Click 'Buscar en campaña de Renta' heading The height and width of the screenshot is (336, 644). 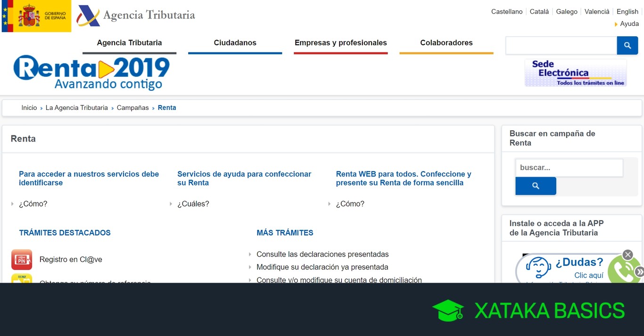coord(552,138)
